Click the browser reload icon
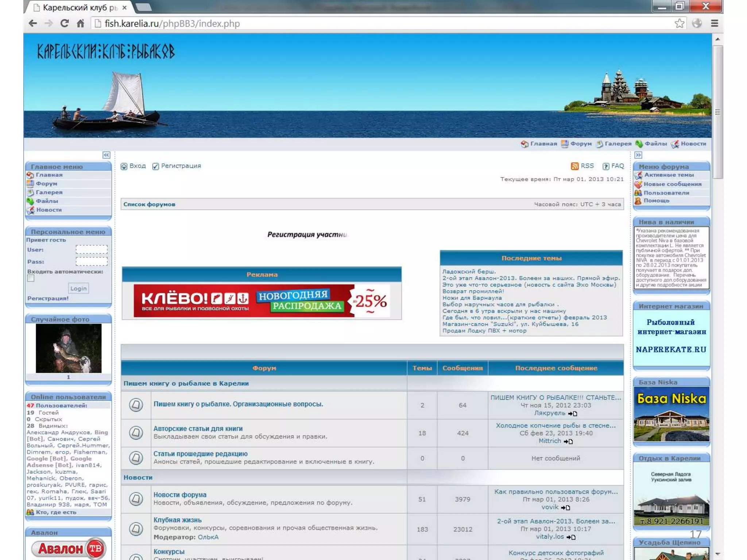The width and height of the screenshot is (747, 560). coord(65,24)
